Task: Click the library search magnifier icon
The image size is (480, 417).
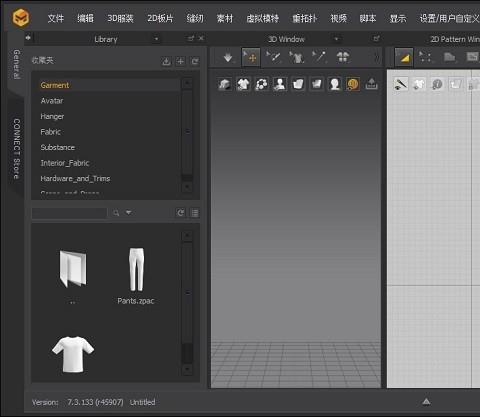Action: tap(116, 213)
